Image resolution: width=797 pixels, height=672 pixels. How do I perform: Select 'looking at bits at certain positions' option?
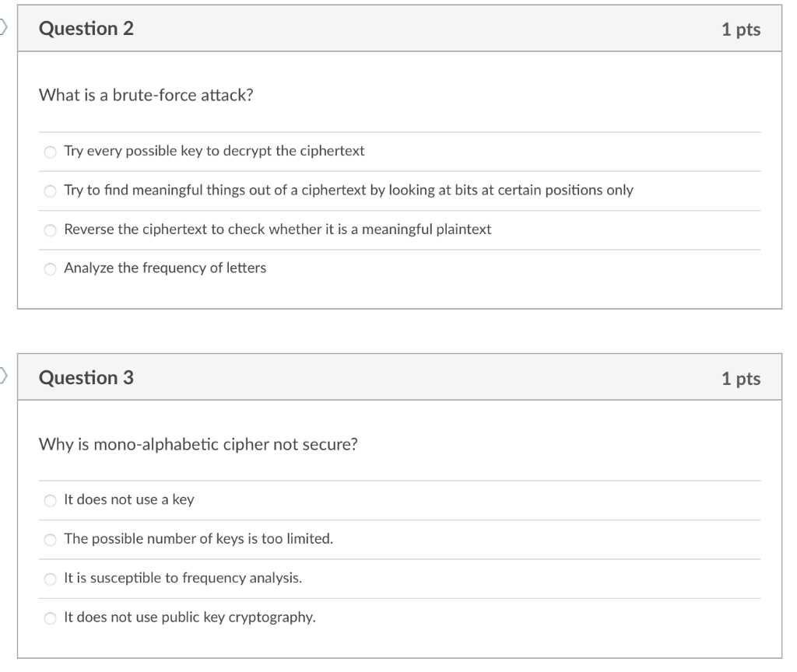(50, 191)
